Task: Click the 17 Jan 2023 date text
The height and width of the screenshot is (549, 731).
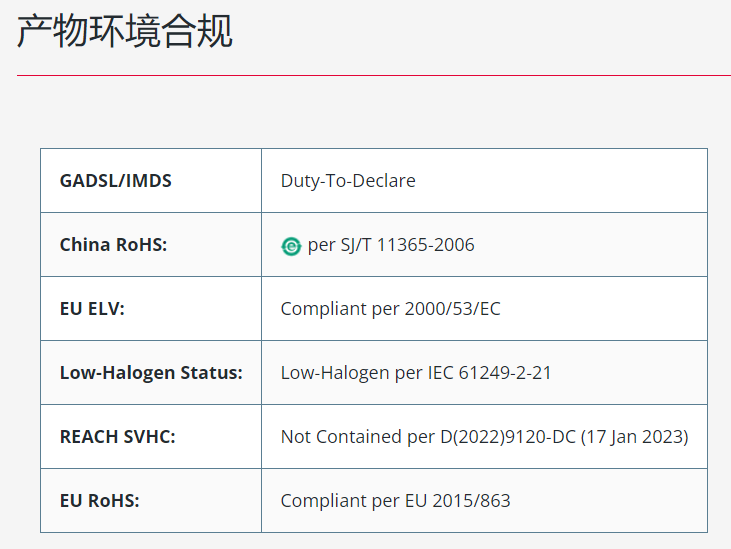Action: point(634,437)
